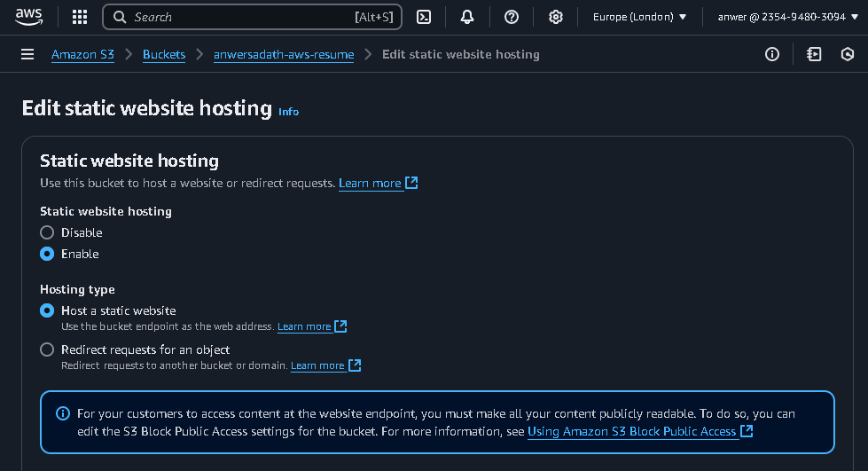
Task: Go to the Amazon S3 breadcrumb
Action: [x=82, y=54]
